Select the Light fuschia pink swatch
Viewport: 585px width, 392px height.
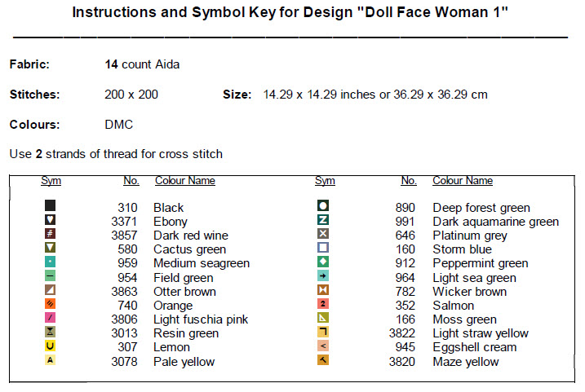[x=50, y=318]
